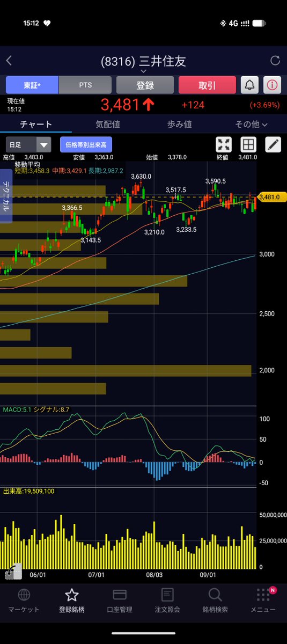Viewport: 287px width, 644px height.
Task: Tap the 出来高:19,509,100 volume label
Action: coord(28,491)
